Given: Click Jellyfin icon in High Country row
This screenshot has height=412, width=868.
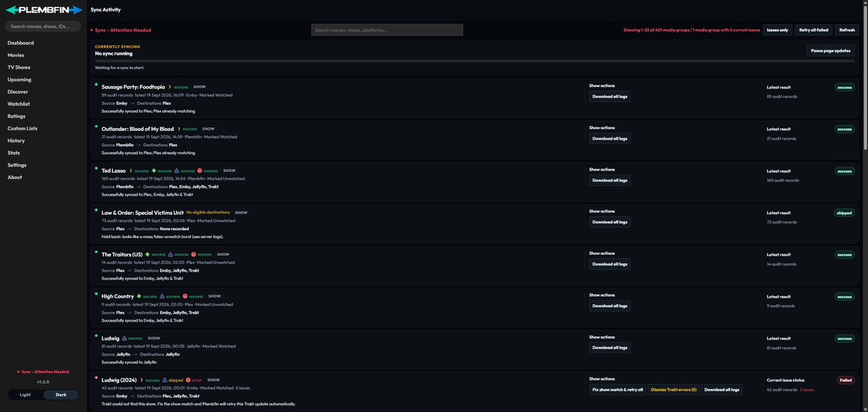Looking at the screenshot, I should pyautogui.click(x=162, y=296).
